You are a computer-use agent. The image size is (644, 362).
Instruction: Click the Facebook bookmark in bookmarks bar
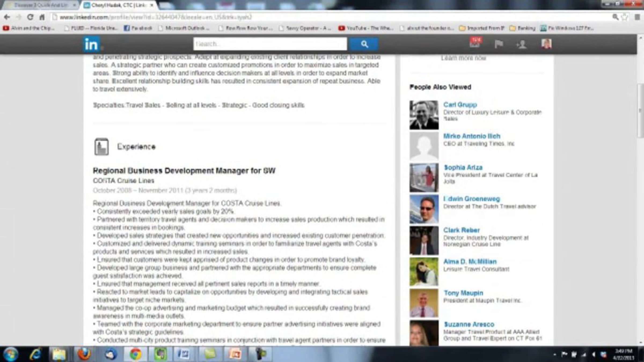click(x=138, y=28)
